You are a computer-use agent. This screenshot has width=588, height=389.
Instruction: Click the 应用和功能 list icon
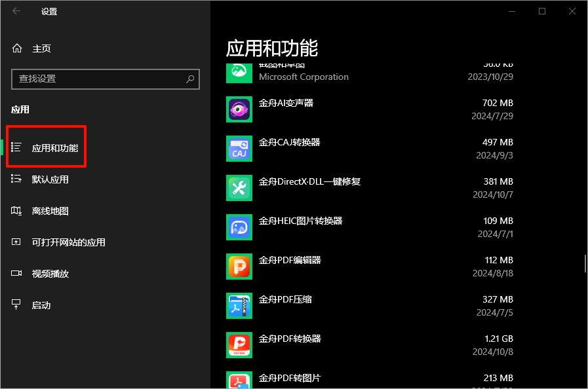pos(16,147)
